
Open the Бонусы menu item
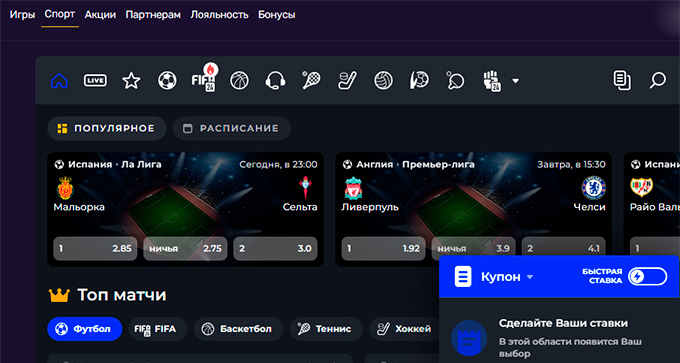(277, 15)
